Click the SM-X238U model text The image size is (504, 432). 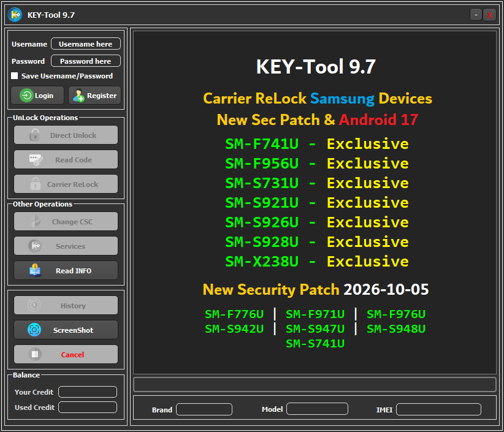[262, 262]
